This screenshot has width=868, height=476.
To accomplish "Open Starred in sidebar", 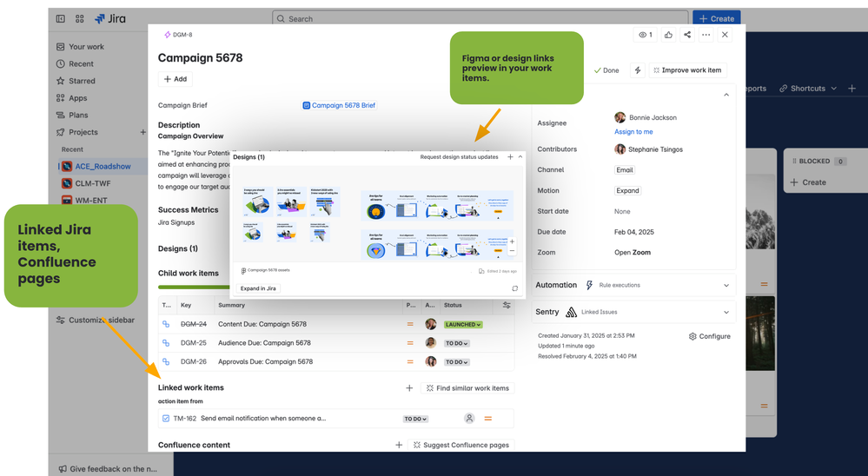I will click(82, 82).
